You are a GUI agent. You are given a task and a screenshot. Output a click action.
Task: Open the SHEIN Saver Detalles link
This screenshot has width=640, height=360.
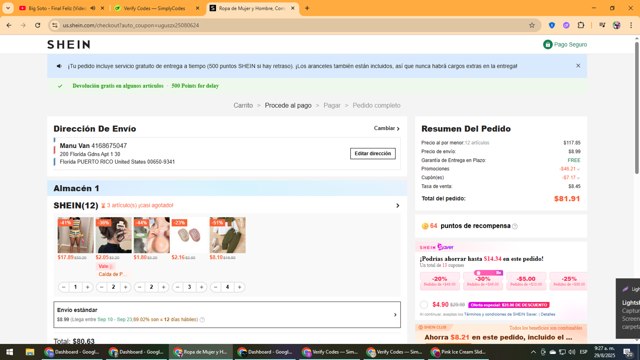pos(548,314)
